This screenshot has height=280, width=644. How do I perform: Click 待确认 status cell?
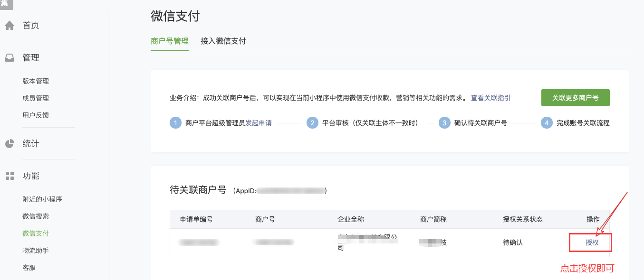click(x=513, y=243)
